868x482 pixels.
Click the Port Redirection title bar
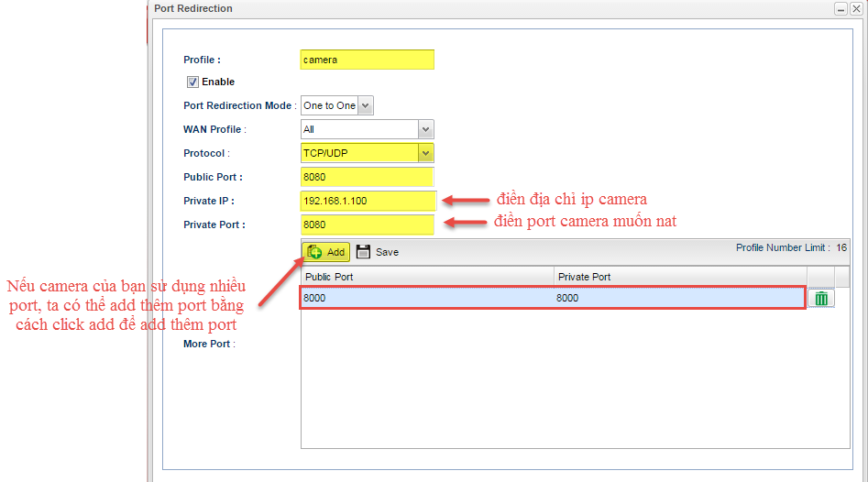tap(458, 8)
